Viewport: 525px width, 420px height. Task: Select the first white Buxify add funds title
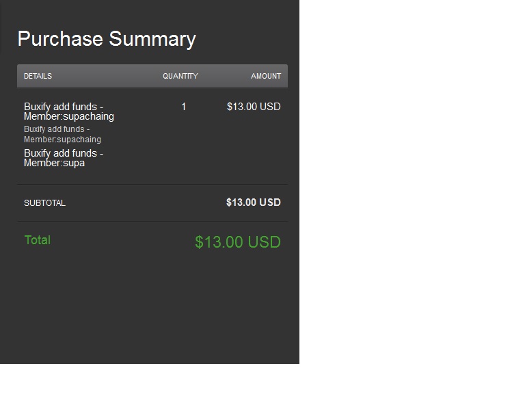(x=68, y=111)
